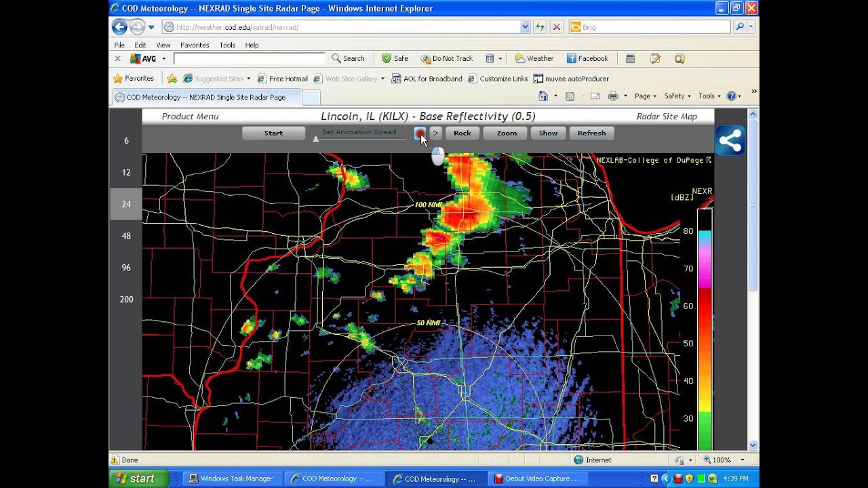Open the File menu
Screen dimensions: 868x488
pyautogui.click(x=119, y=45)
